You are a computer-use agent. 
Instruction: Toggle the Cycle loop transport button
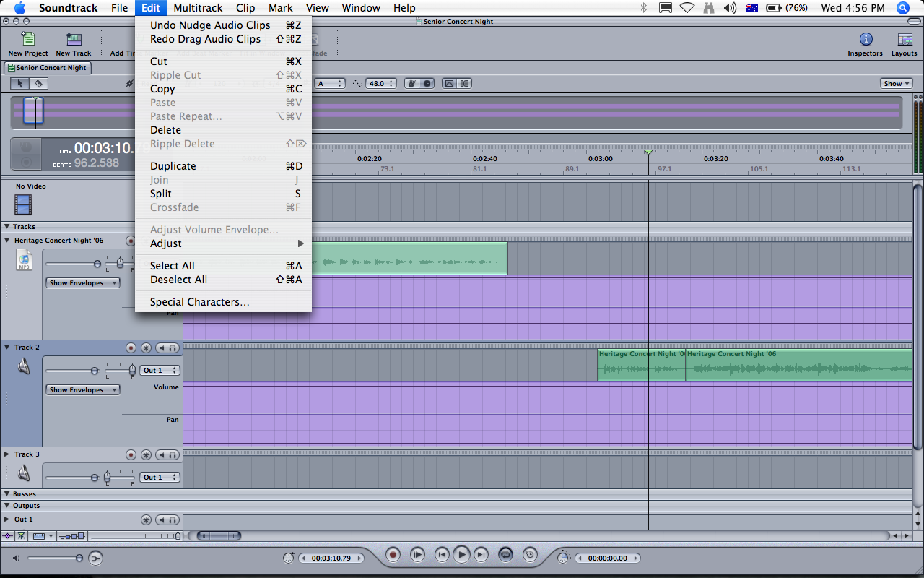[x=506, y=555]
